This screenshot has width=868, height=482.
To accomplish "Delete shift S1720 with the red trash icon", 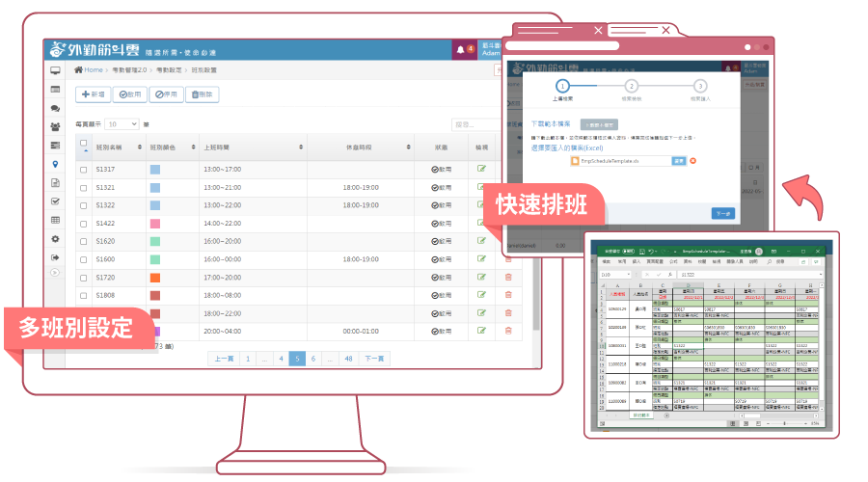I will tap(508, 278).
